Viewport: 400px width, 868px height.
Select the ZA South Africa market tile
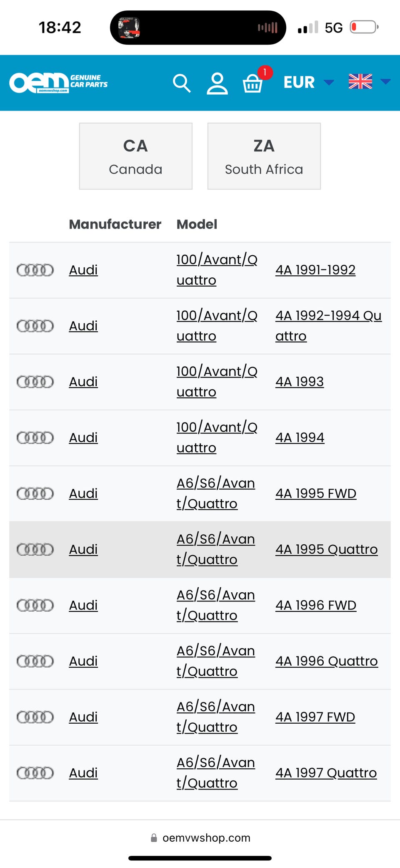(264, 156)
